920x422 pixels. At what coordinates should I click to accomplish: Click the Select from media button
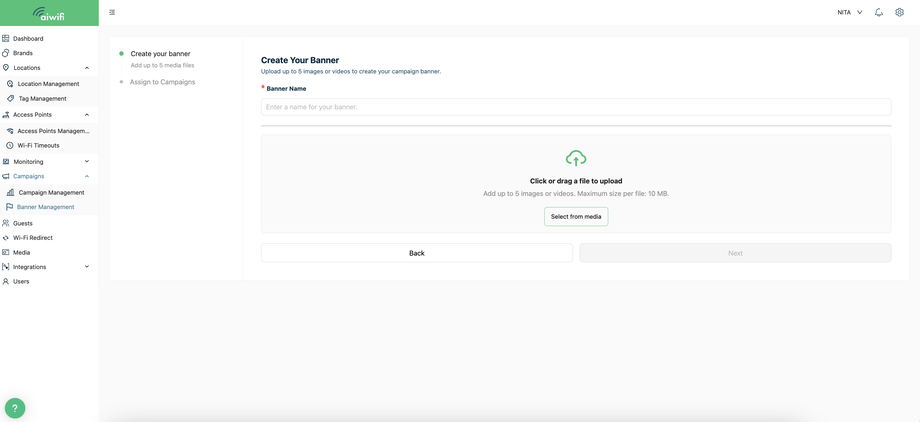pos(576,216)
